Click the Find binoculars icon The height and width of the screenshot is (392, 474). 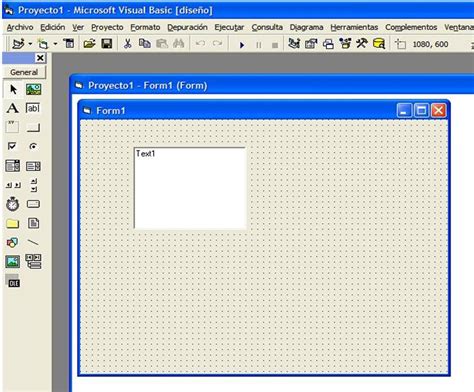pyautogui.click(x=179, y=44)
